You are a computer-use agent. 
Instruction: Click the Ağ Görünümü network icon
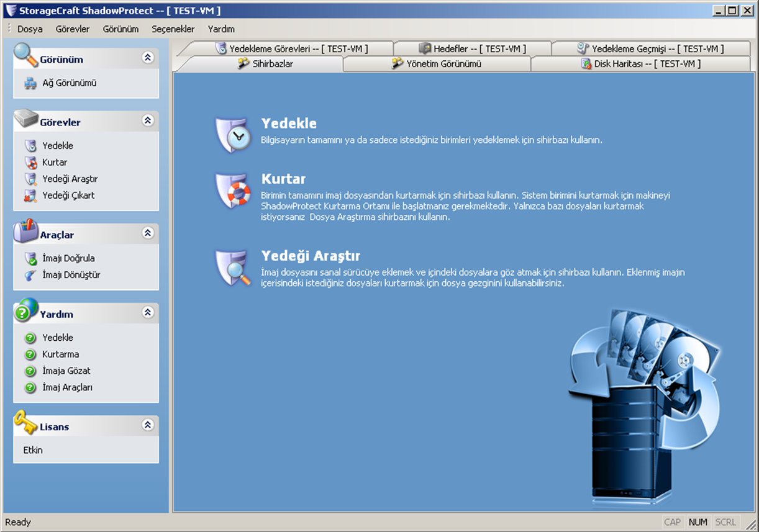coord(30,83)
